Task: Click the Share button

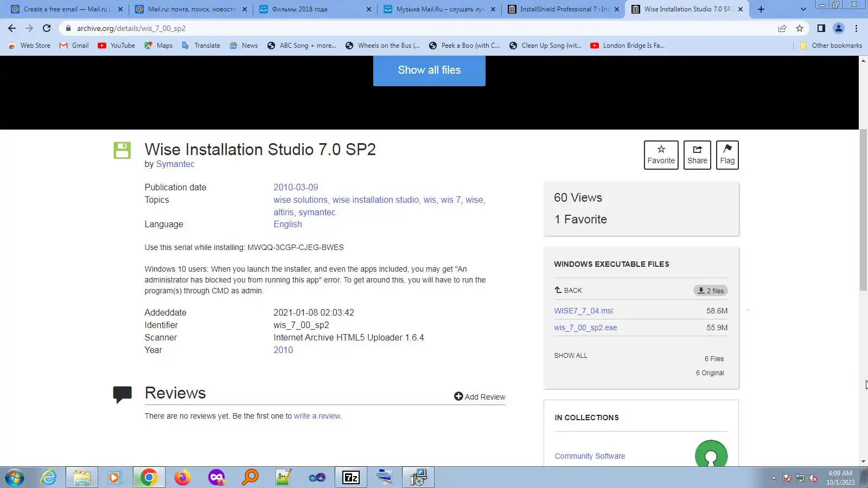Action: click(x=697, y=155)
